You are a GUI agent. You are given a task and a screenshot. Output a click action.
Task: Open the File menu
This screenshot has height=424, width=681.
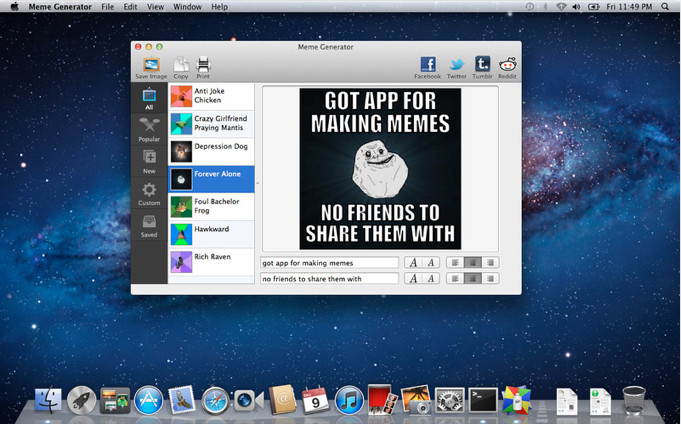coord(107,7)
